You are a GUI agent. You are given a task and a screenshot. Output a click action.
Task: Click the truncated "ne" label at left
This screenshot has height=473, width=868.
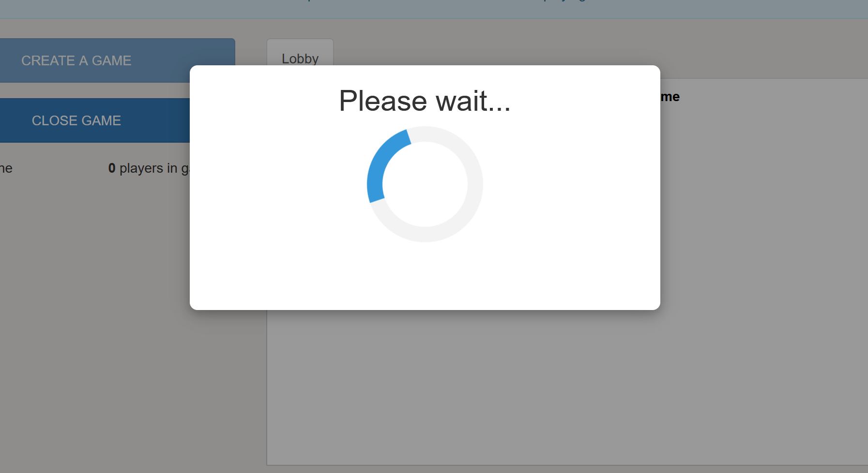[6, 168]
